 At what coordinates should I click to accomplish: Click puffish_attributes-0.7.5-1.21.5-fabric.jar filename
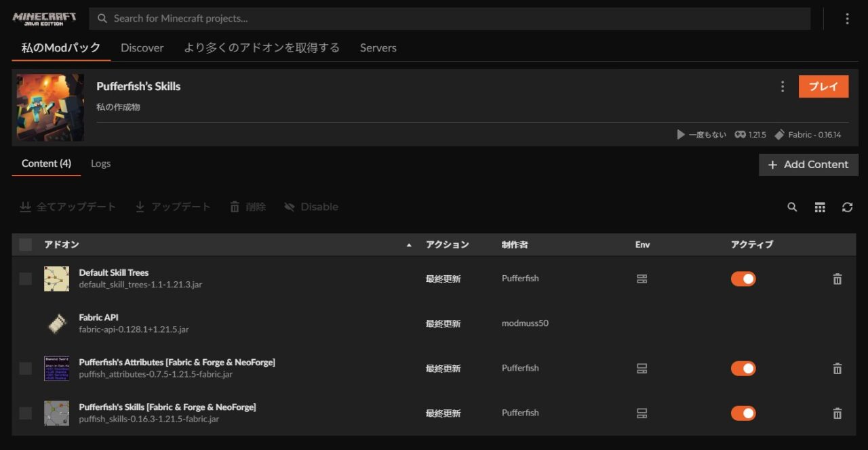pos(155,374)
